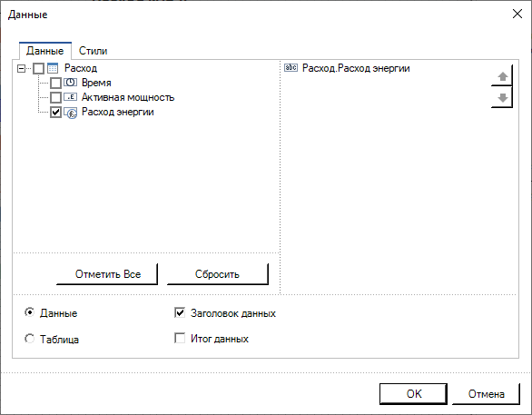
Task: Click the function icon beside Расход энергии
Action: 71,113
